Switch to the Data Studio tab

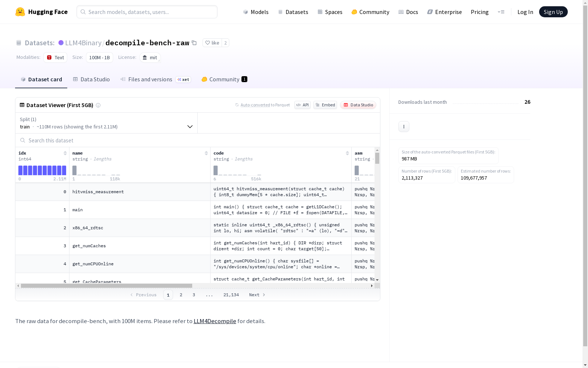(x=91, y=79)
